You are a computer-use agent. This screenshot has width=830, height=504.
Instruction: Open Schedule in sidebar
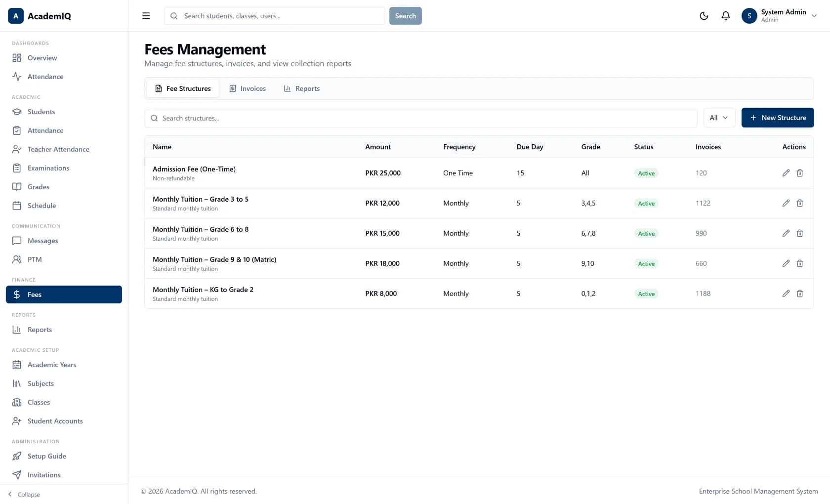(x=64, y=206)
